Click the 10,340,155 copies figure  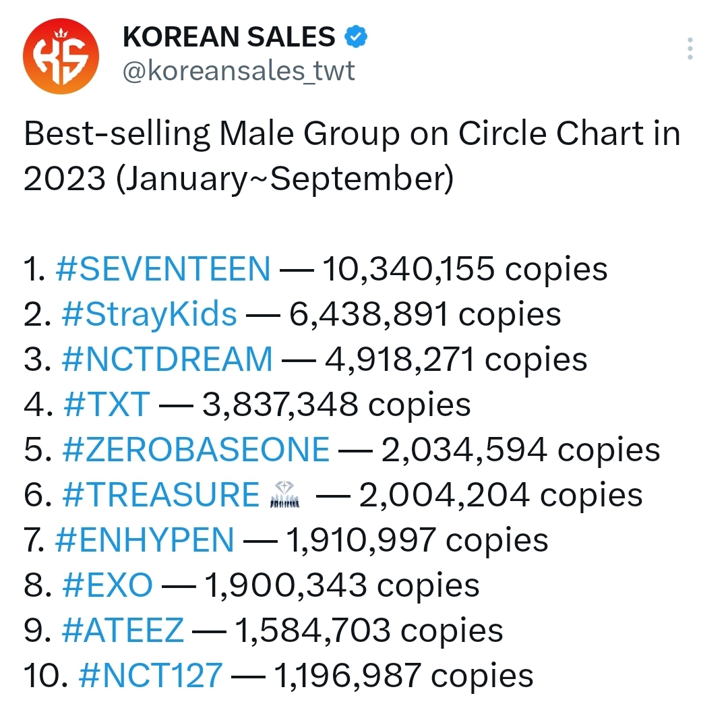(464, 269)
